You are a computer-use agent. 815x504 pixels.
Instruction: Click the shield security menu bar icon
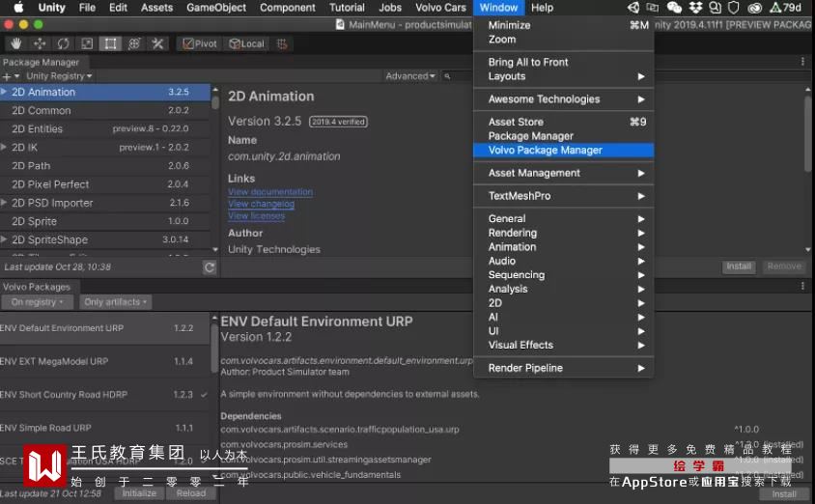733,8
